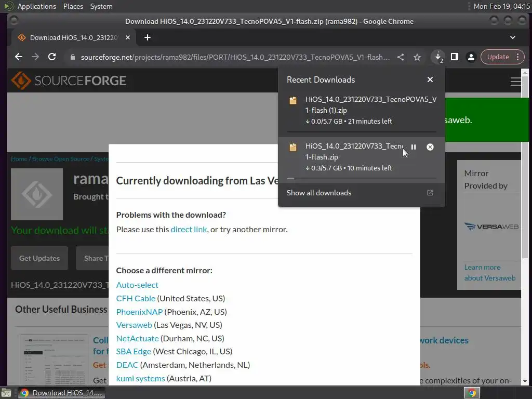Click the SourceForge logo
Image resolution: width=532 pixels, height=399 pixels.
(x=69, y=81)
